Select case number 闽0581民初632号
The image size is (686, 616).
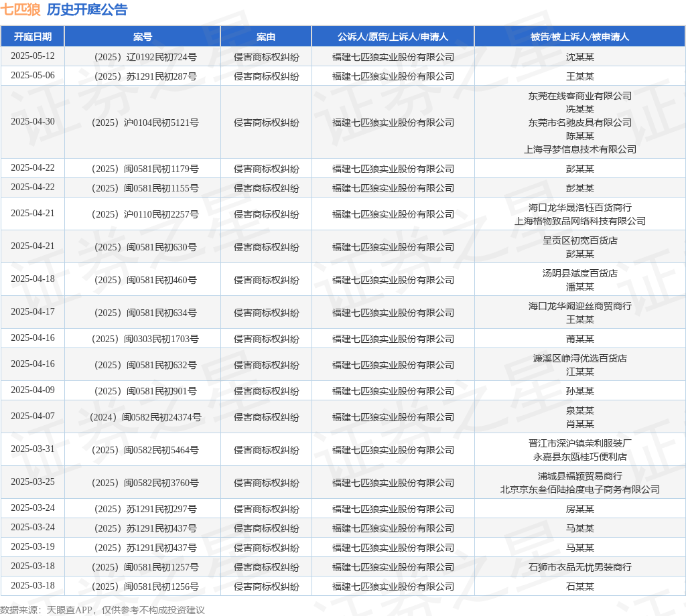pyautogui.click(x=145, y=365)
